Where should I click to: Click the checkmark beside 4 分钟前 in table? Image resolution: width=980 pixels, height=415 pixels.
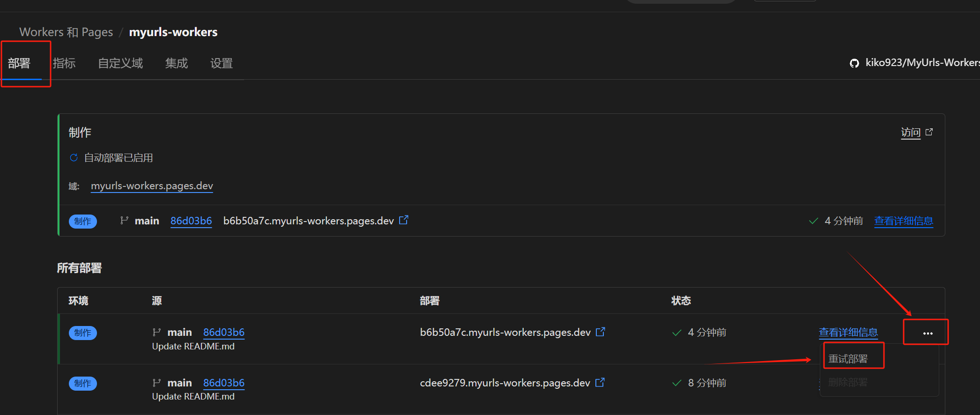(677, 333)
